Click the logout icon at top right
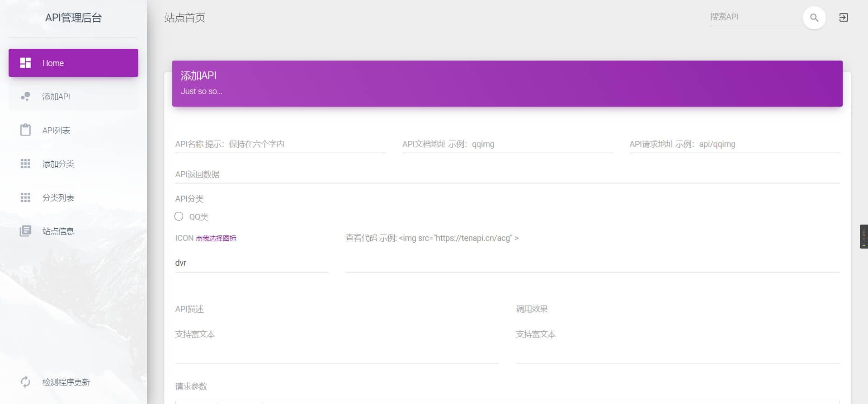Viewport: 868px width, 404px height. (843, 18)
